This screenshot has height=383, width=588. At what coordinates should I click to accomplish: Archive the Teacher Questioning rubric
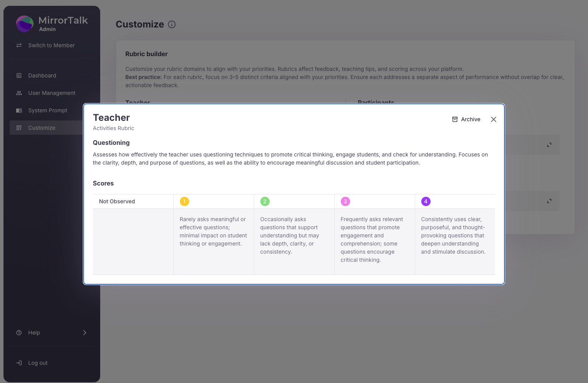click(x=466, y=119)
